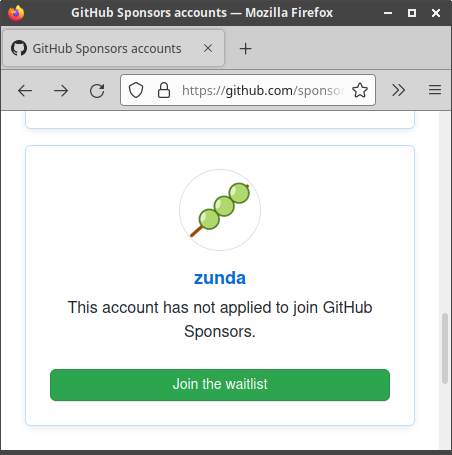Minimize the Firefox window

[388, 13]
